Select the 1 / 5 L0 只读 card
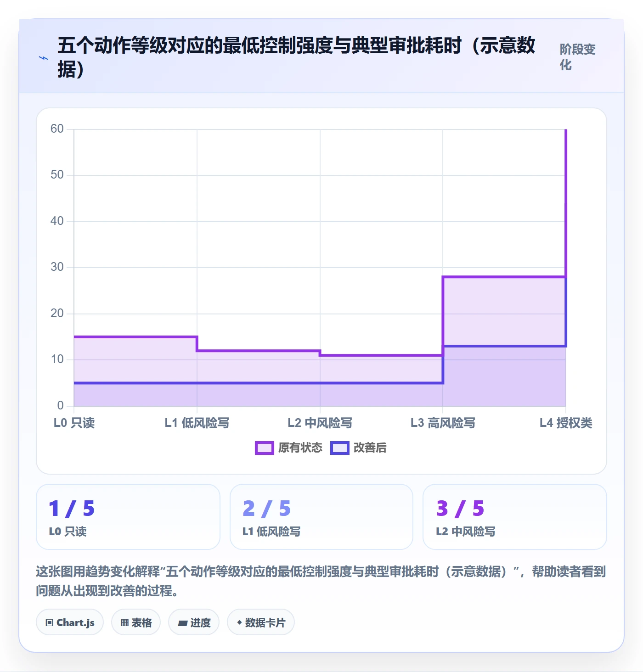 point(128,517)
